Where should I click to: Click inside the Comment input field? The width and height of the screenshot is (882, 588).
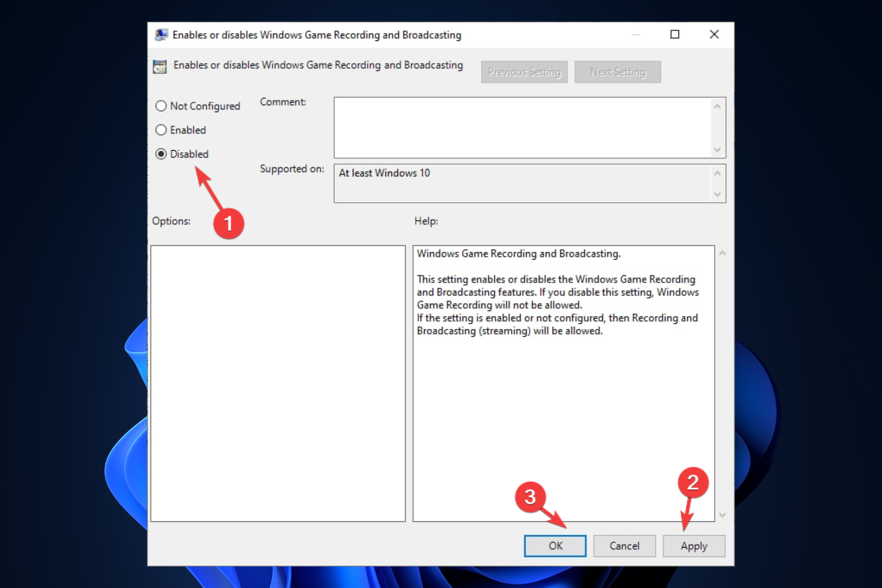pos(525,124)
